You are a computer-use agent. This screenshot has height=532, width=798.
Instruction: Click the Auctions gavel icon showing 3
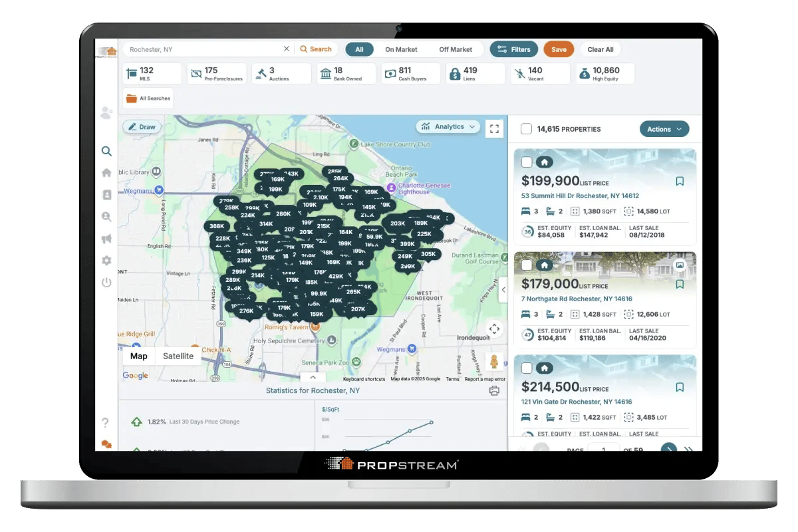tap(261, 73)
